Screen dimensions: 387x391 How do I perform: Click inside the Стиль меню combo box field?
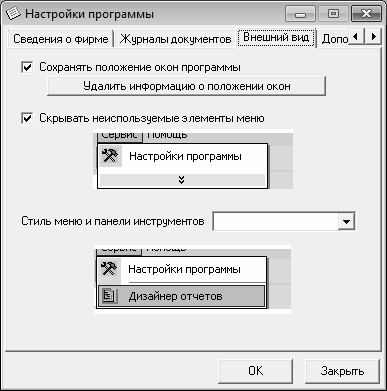click(276, 221)
